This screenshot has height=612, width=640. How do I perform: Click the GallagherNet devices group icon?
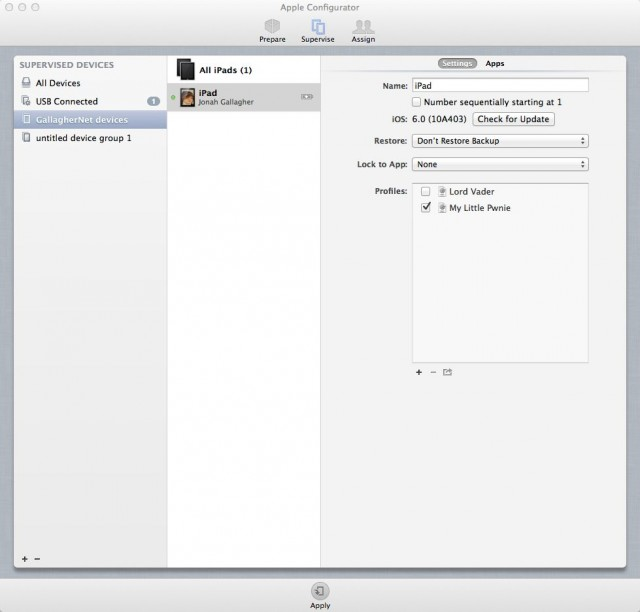click(27, 119)
